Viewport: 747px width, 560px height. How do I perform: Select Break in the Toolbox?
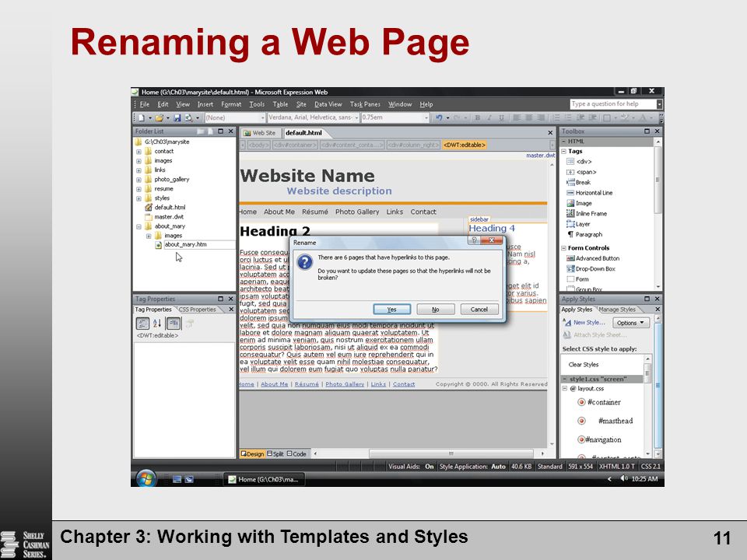(578, 182)
